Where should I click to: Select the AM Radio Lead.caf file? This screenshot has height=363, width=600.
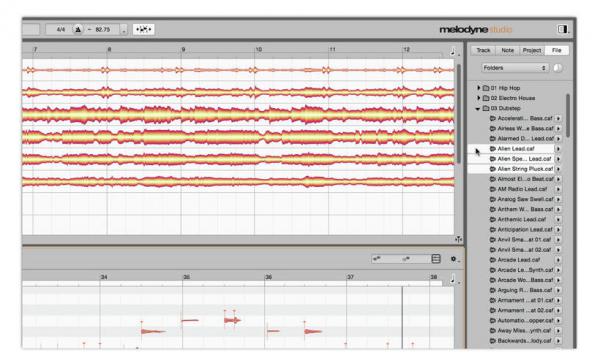(522, 189)
